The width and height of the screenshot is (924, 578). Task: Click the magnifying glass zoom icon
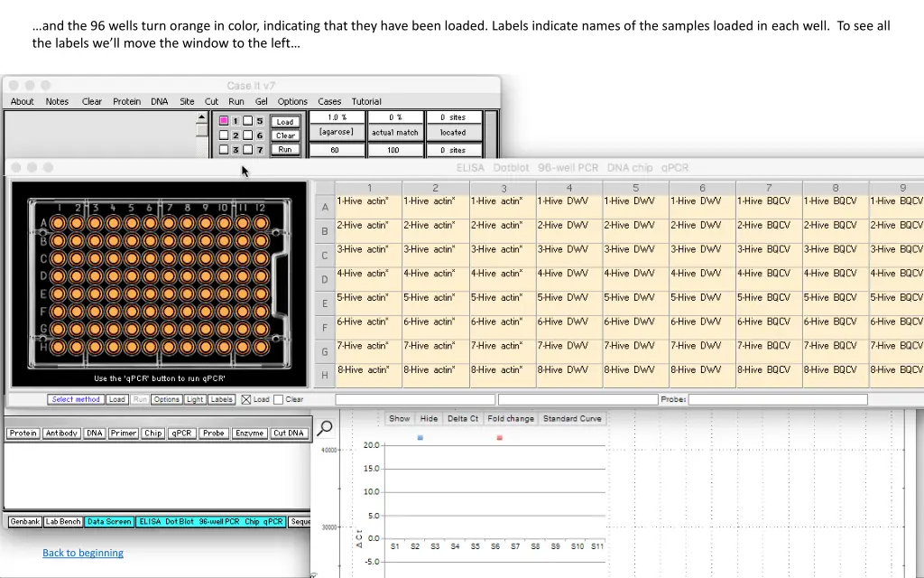tap(325, 428)
